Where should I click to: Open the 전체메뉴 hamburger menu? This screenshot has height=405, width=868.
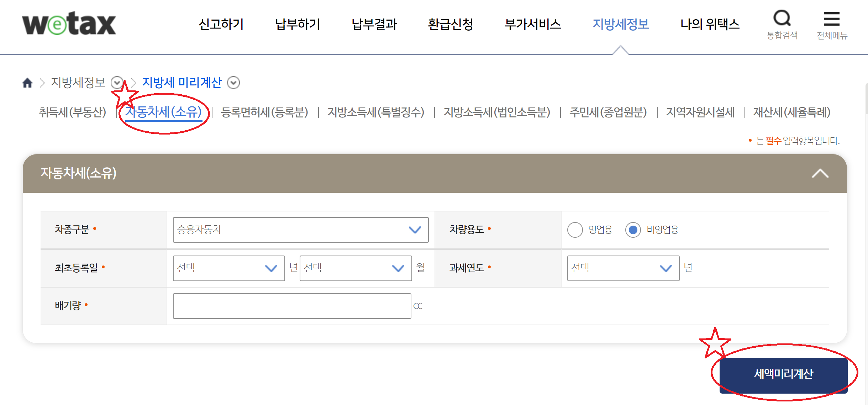tap(832, 25)
